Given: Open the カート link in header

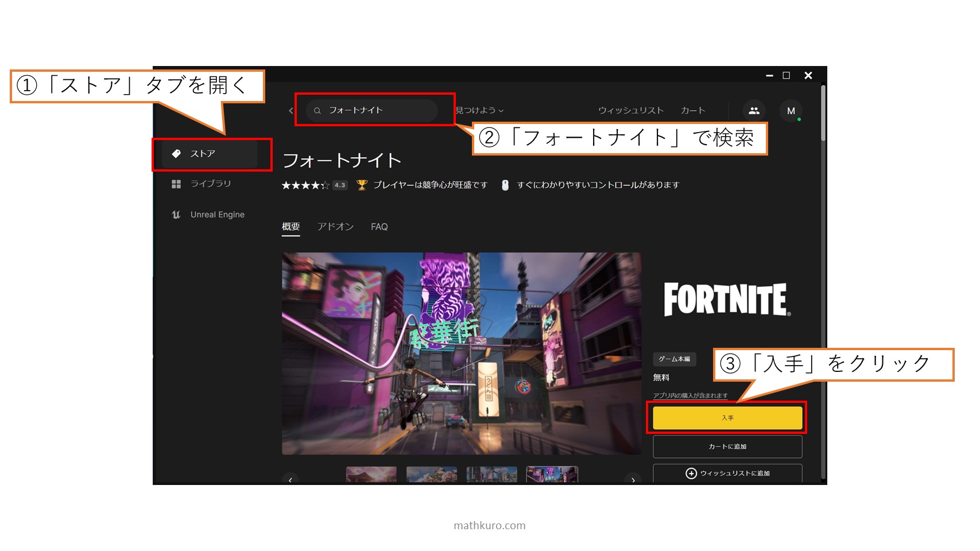Looking at the screenshot, I should (692, 110).
